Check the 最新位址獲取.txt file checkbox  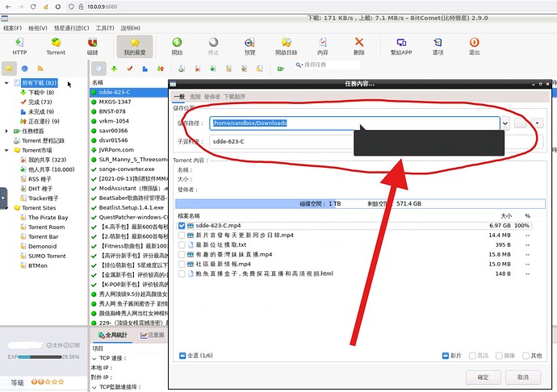182,244
